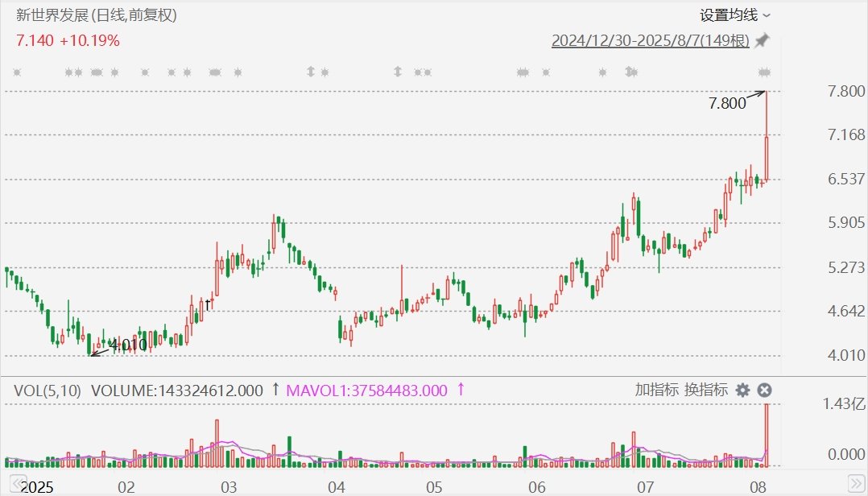Click the 7.140 current price value

click(x=35, y=40)
